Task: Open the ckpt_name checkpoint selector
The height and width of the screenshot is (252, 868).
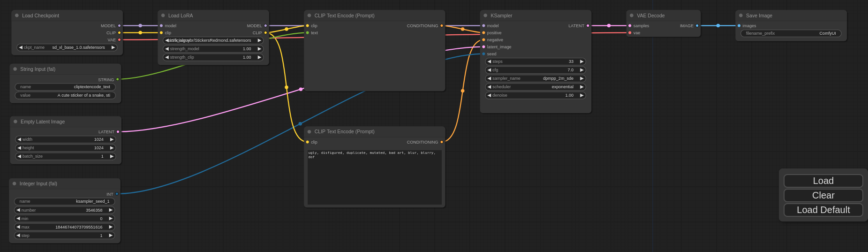Action: tap(67, 47)
